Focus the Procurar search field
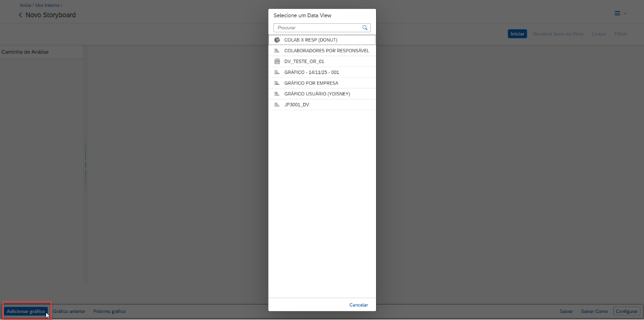 pos(318,28)
